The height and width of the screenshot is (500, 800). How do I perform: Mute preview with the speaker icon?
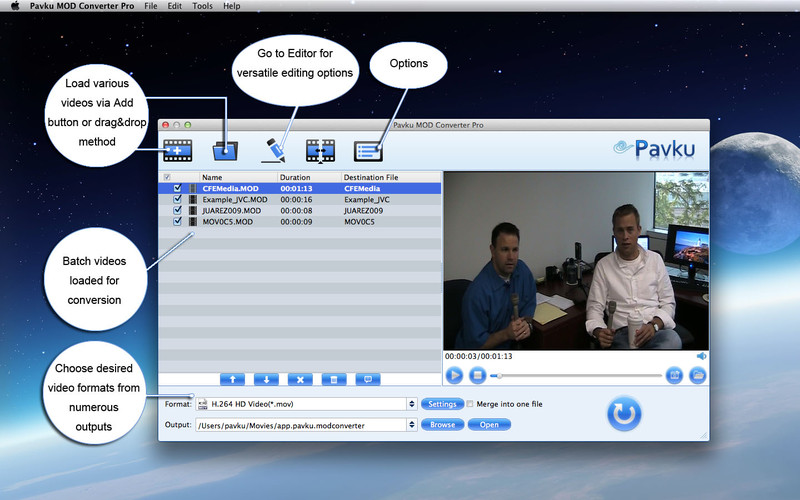(702, 356)
